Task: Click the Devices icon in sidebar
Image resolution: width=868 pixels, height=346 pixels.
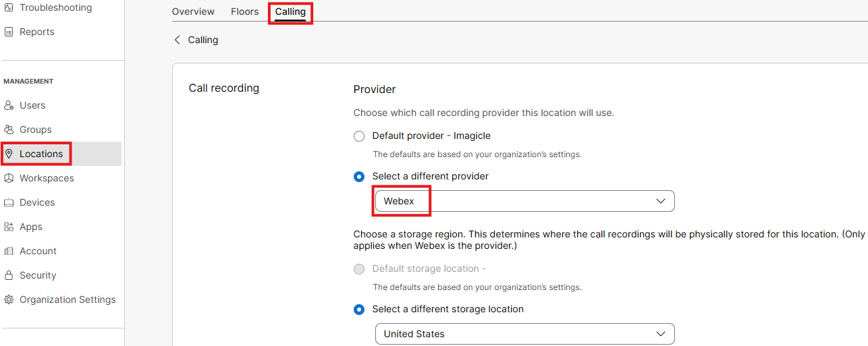Action: [x=9, y=202]
